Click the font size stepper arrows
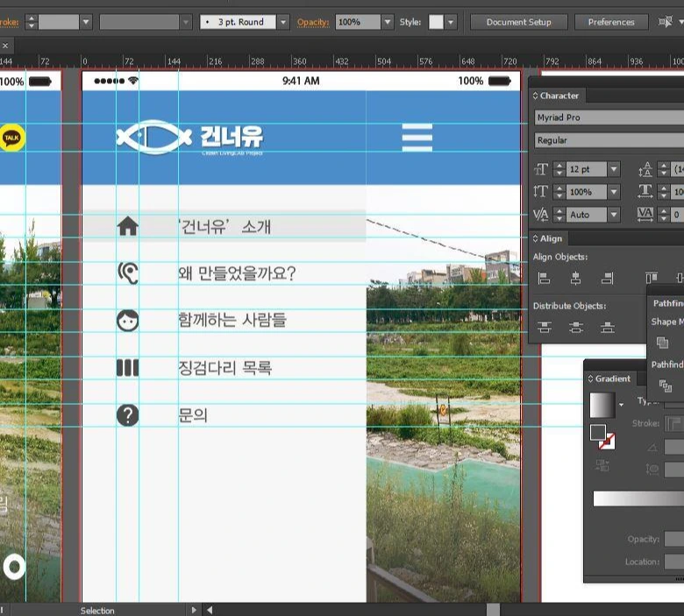 pyautogui.click(x=559, y=169)
